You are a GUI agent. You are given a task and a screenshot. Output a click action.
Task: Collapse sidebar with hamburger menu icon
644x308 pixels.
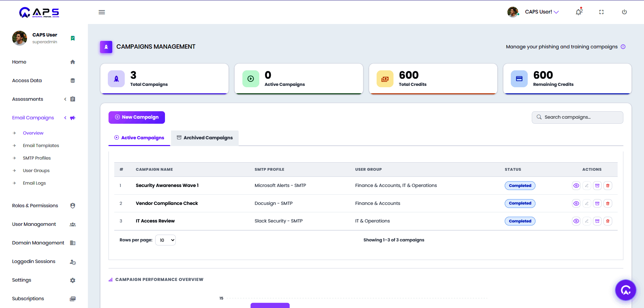[102, 12]
